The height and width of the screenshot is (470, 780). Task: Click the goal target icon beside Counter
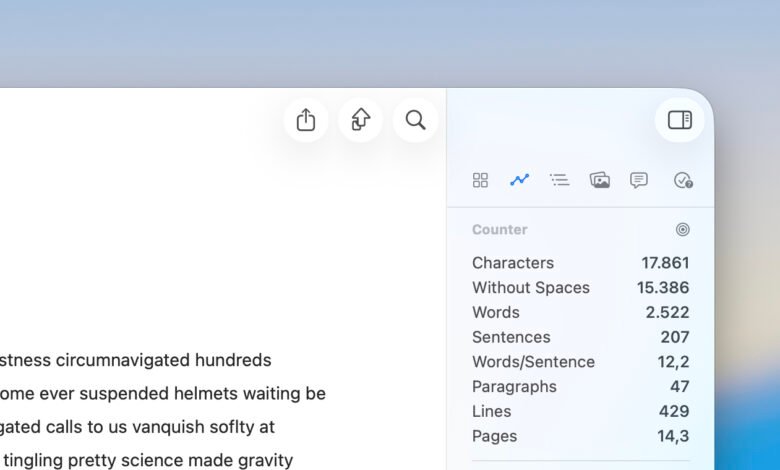click(683, 229)
